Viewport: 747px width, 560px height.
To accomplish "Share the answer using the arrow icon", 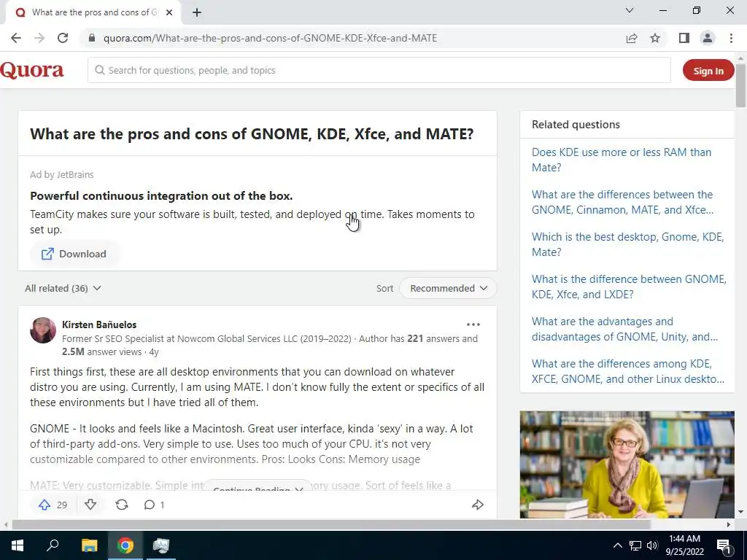I will (x=477, y=505).
